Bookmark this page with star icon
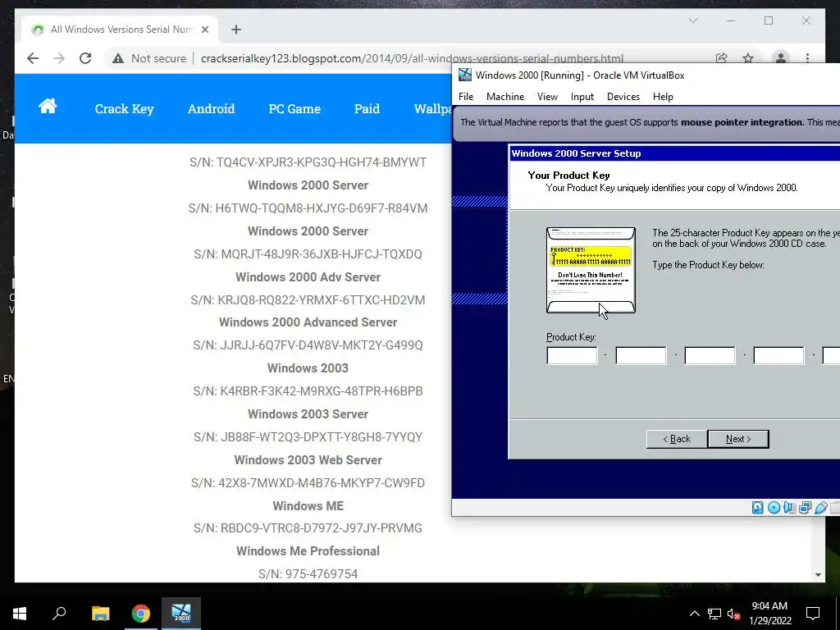The width and height of the screenshot is (840, 630). pyautogui.click(x=748, y=58)
